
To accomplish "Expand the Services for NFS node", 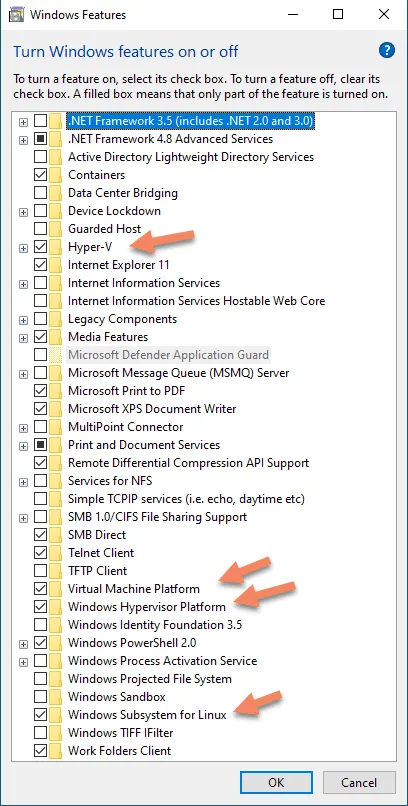I will tap(23, 482).
